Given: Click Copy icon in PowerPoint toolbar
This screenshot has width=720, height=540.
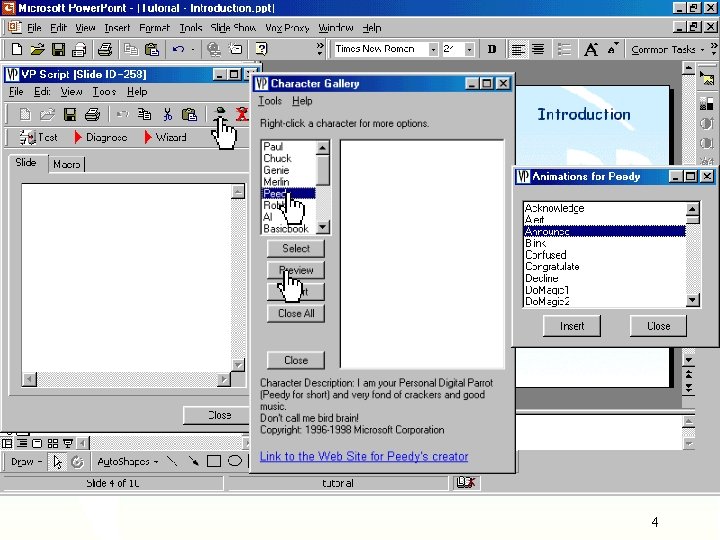Looking at the screenshot, I should (x=131, y=49).
